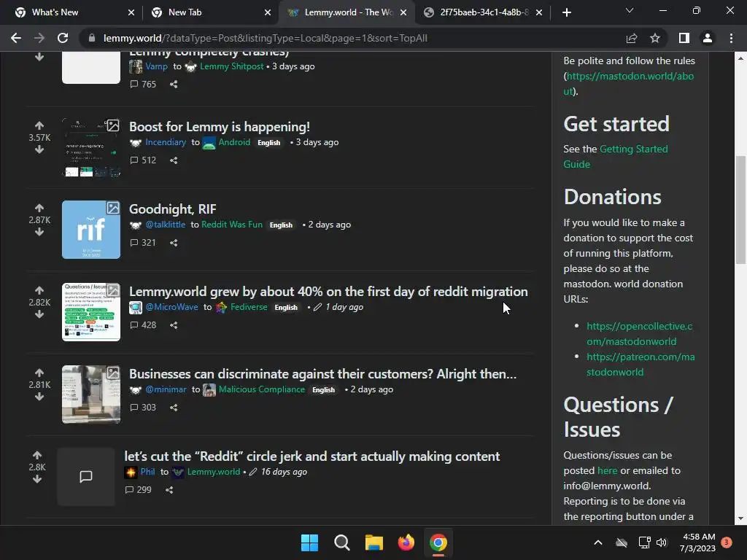Upvote the Reddit circle jerk post
The height and width of the screenshot is (560, 747).
pos(37,455)
